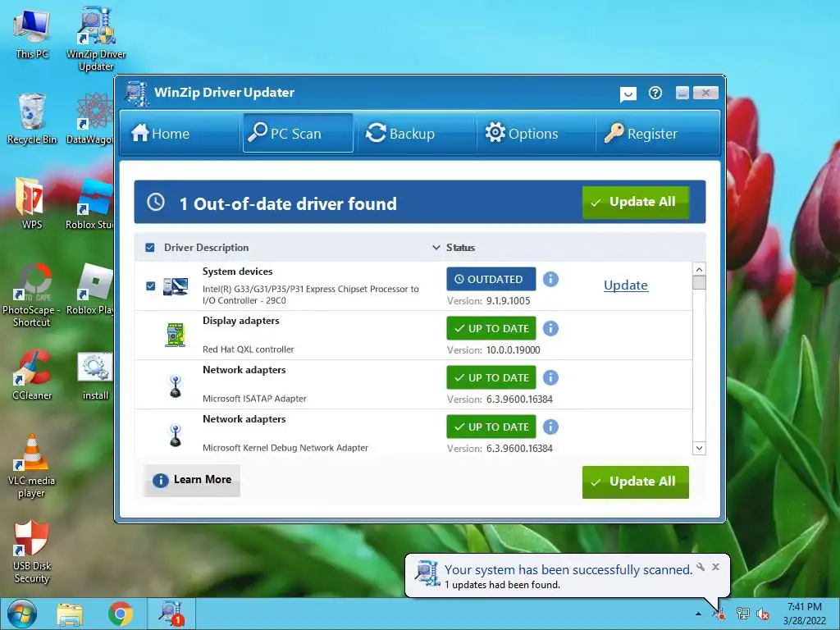This screenshot has width=840, height=630.
Task: Select the This PC desktop icon
Action: tap(32, 34)
